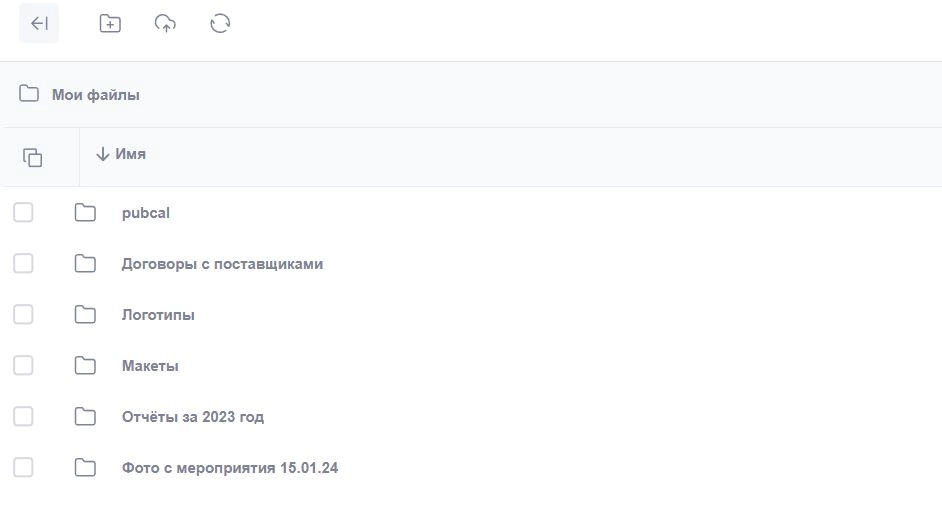Tick the checkbox for Макеты
The width and height of the screenshot is (942, 508).
23,365
